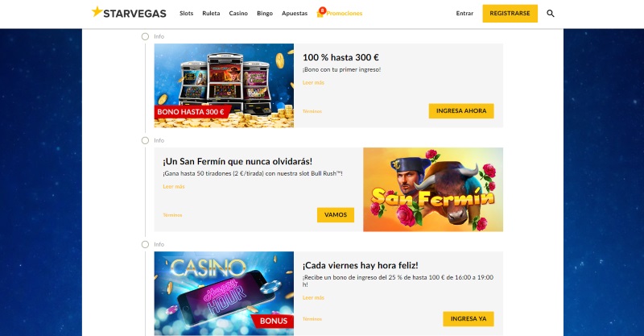Open the Ruleta menu item

coord(211,13)
